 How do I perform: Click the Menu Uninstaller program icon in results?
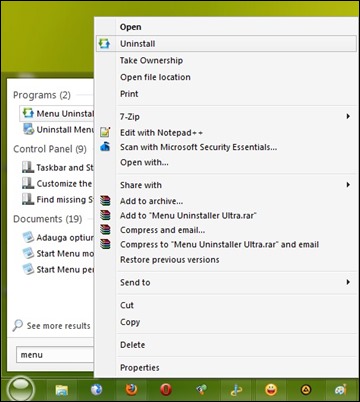coord(28,113)
